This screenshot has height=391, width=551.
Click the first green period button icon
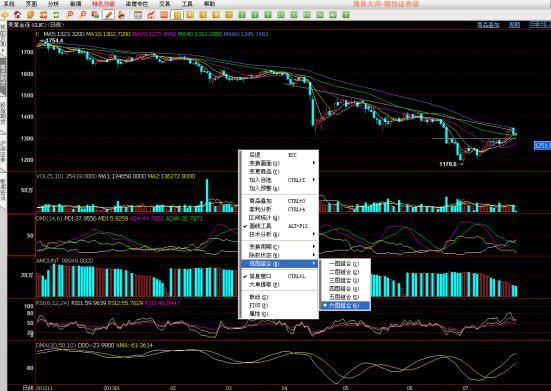[x=242, y=15]
